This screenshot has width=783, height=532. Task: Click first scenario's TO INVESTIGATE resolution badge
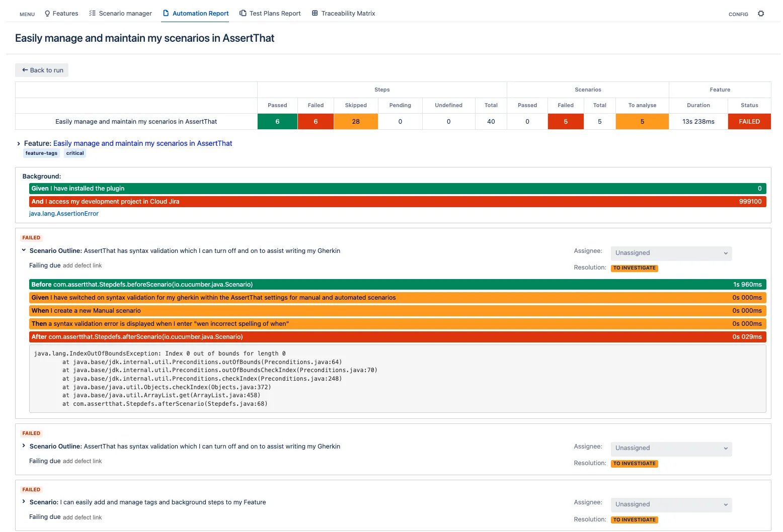coord(635,268)
